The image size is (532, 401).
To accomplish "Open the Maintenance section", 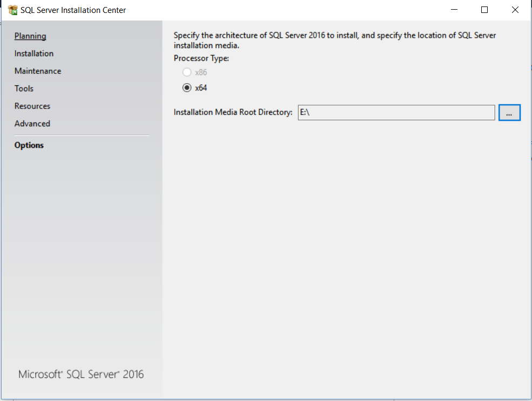I will tap(38, 71).
